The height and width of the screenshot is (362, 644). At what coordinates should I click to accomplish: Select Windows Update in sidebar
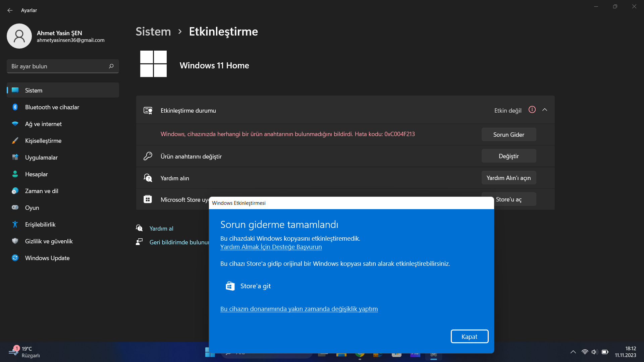[47, 258]
